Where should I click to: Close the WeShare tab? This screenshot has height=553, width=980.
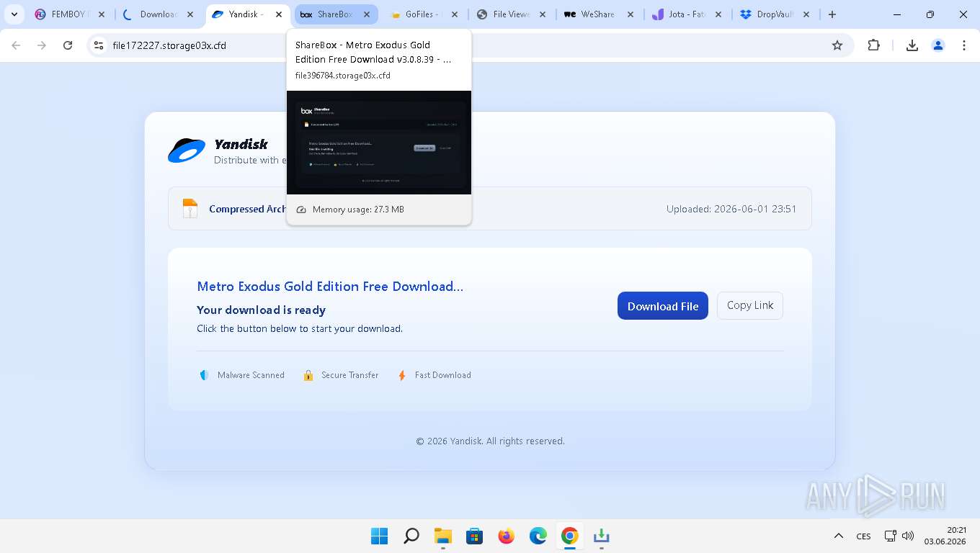point(631,14)
